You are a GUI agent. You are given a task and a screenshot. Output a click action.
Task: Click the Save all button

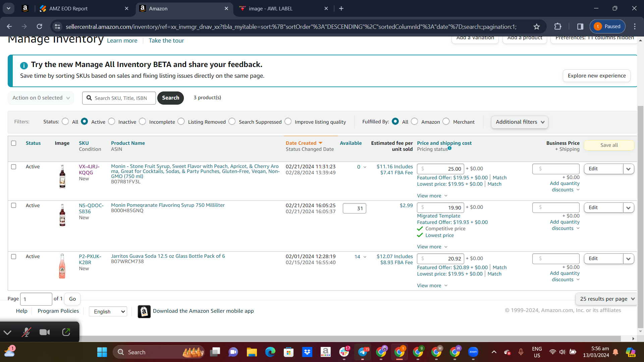609,145
